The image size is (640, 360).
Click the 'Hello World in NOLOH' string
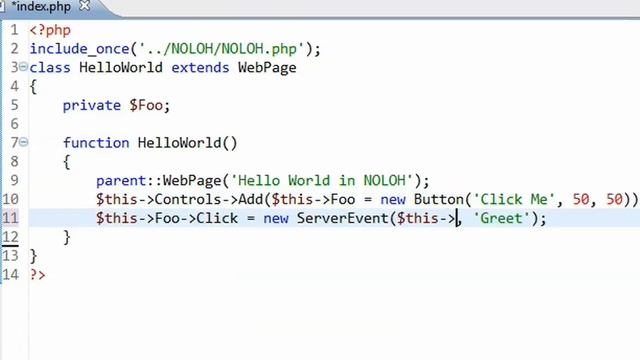pyautogui.click(x=322, y=180)
